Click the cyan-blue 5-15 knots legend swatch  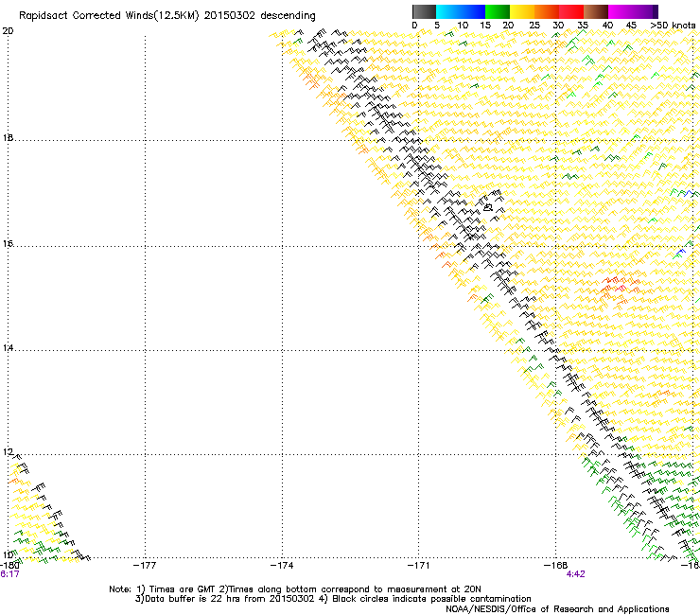coord(461,11)
